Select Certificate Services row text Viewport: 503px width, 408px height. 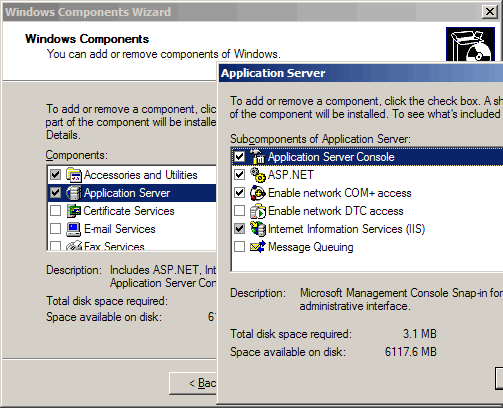tap(129, 211)
